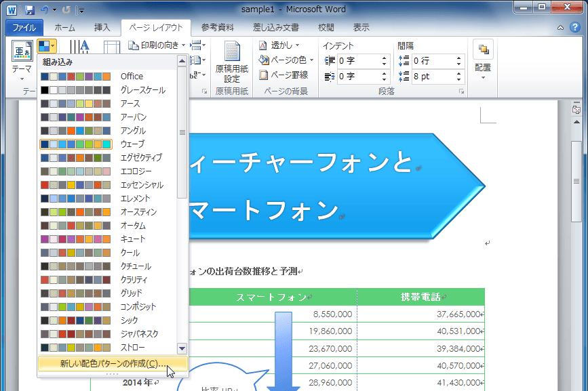Viewport: 588px width, 391px height.
Task: Open the ファイル tab
Action: pyautogui.click(x=24, y=28)
